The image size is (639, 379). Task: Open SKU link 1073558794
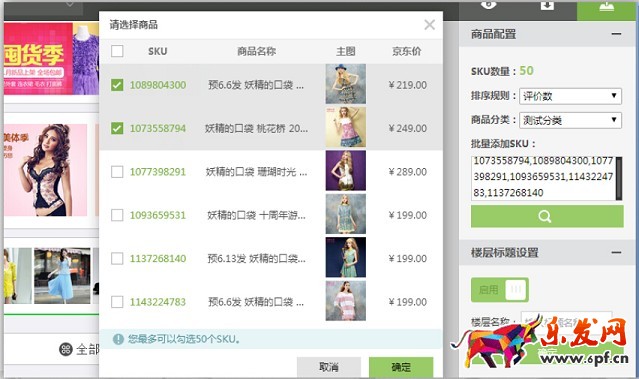(x=158, y=128)
